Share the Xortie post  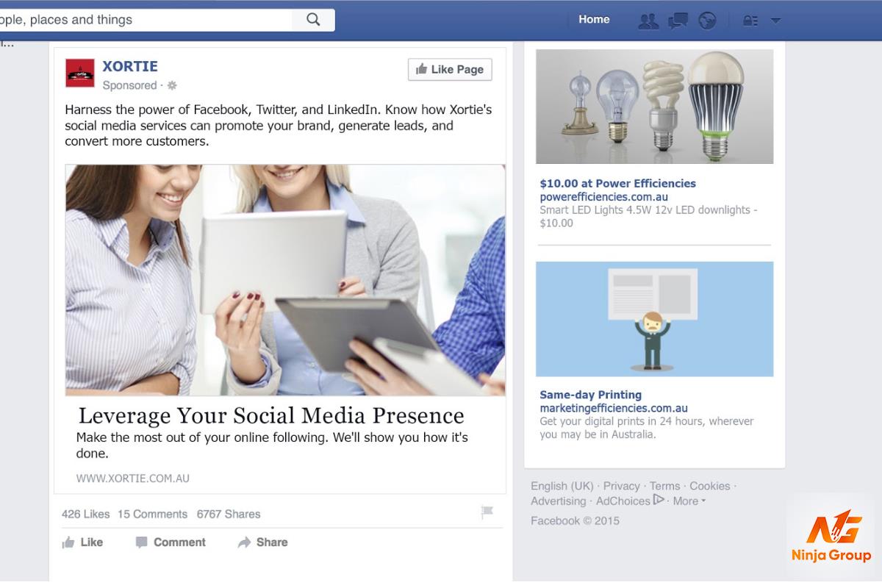(x=262, y=542)
